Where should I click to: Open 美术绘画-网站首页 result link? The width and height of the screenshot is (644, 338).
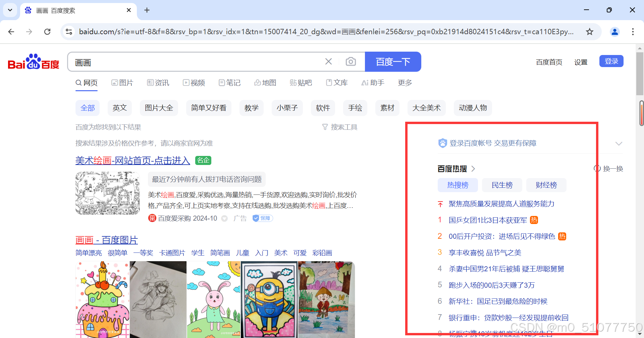(x=133, y=161)
